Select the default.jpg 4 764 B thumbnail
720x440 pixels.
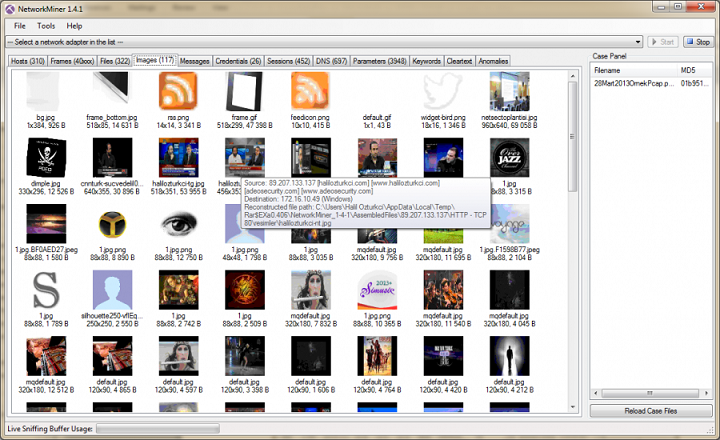click(x=377, y=356)
